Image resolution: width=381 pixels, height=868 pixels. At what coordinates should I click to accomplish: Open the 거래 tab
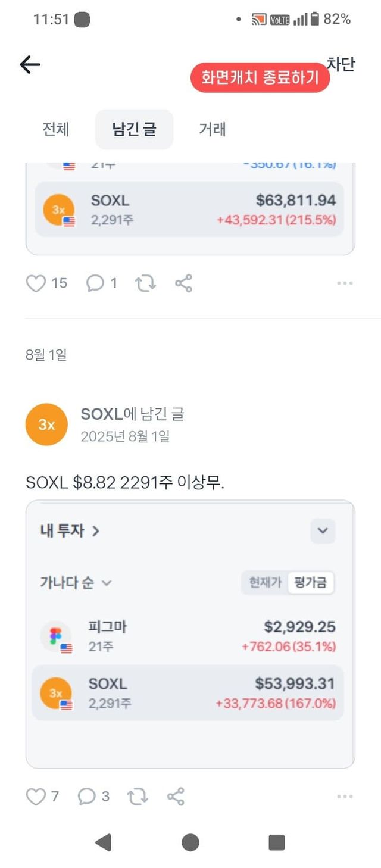coord(213,129)
